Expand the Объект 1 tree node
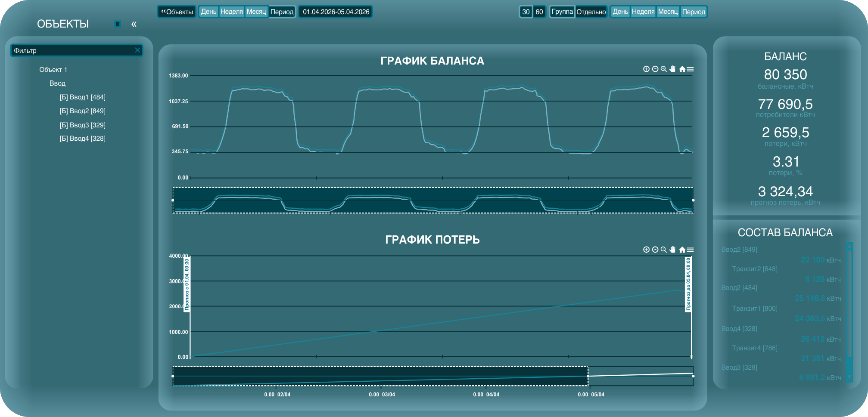 [53, 70]
